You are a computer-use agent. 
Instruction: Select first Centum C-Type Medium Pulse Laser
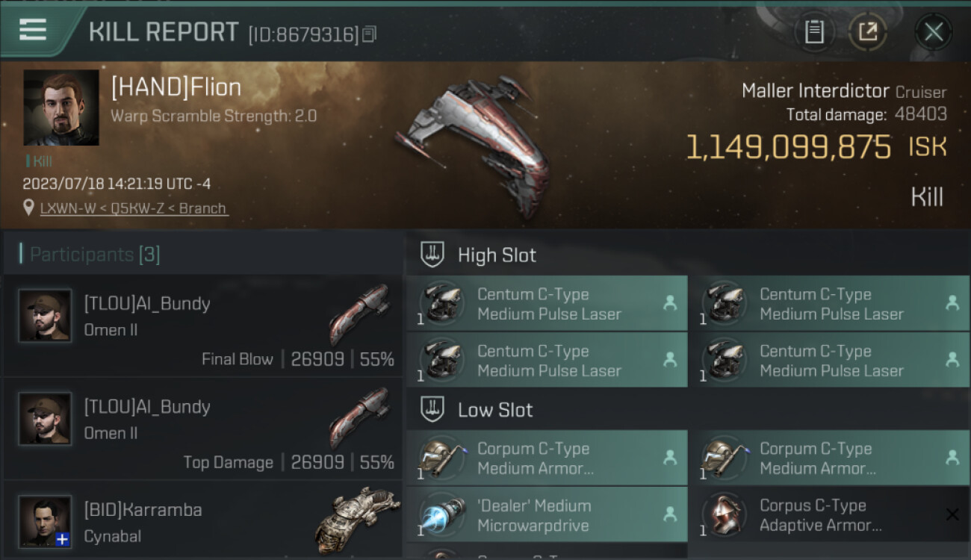(x=547, y=304)
